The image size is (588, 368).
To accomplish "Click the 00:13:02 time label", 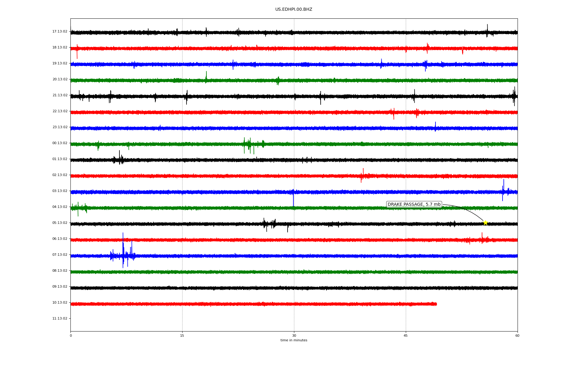I will pos(60,143).
